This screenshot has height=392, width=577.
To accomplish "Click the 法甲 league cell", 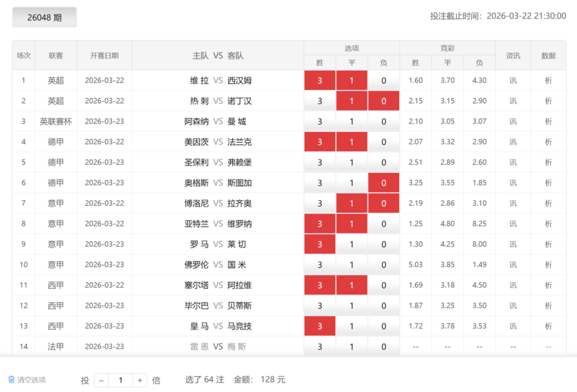I will (x=56, y=347).
